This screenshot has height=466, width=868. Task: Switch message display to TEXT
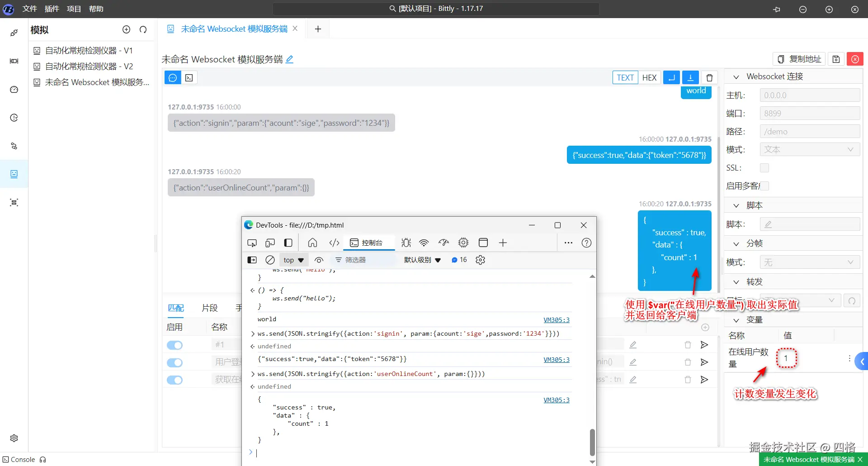click(x=625, y=78)
